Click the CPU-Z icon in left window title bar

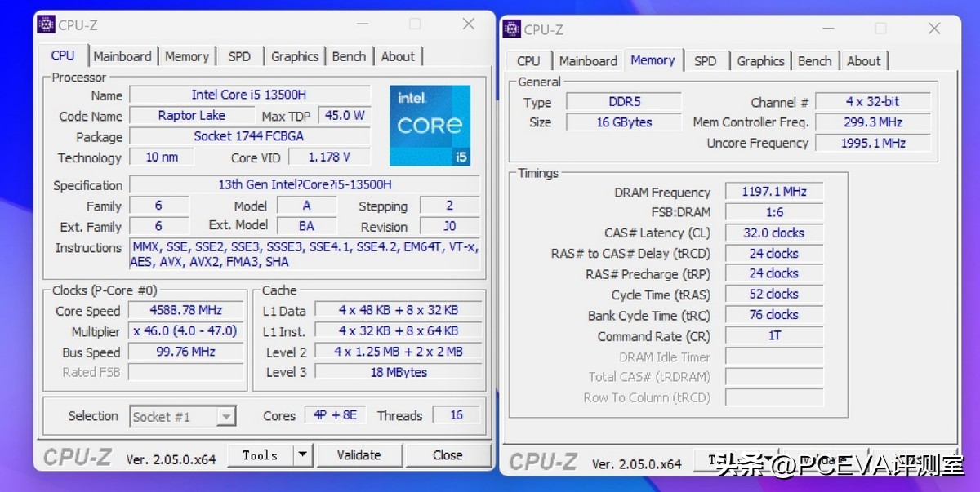[x=46, y=24]
